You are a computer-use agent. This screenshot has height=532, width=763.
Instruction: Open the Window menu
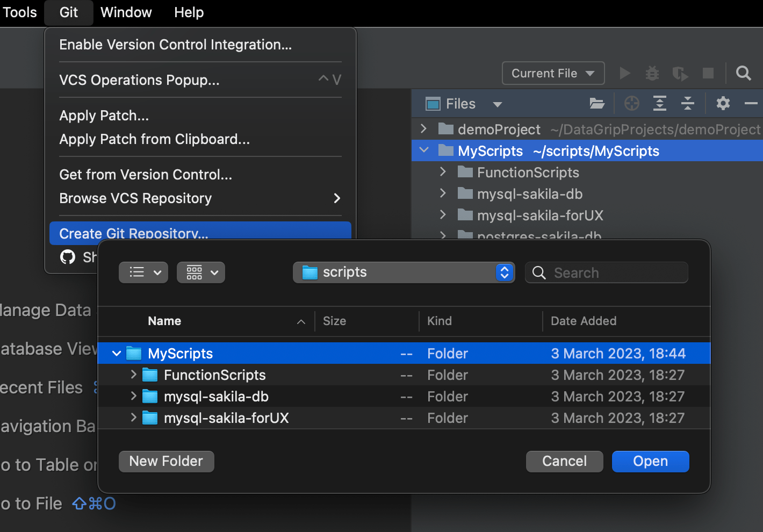tap(126, 12)
